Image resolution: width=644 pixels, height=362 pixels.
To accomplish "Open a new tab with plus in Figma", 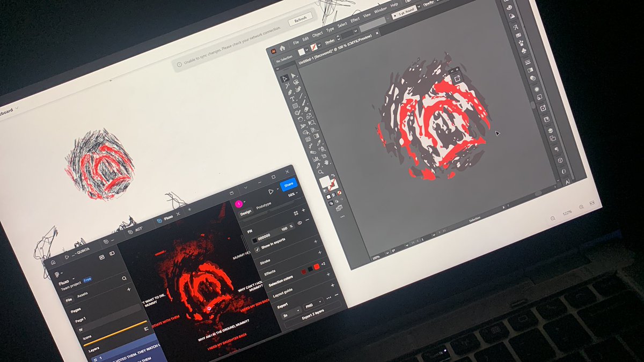I will [189, 209].
